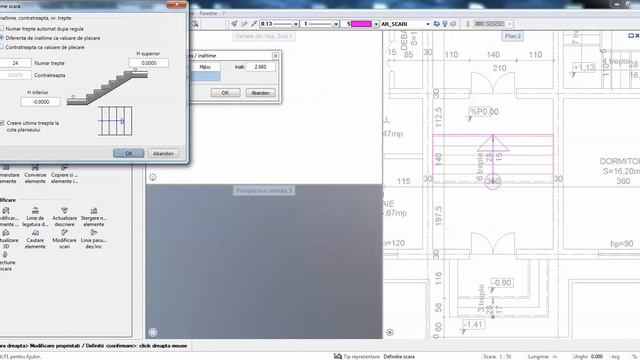Viewport: 640px width, 360px height.
Task: Open the AR_SCARI layer dropdown
Action: pyautogui.click(x=428, y=24)
